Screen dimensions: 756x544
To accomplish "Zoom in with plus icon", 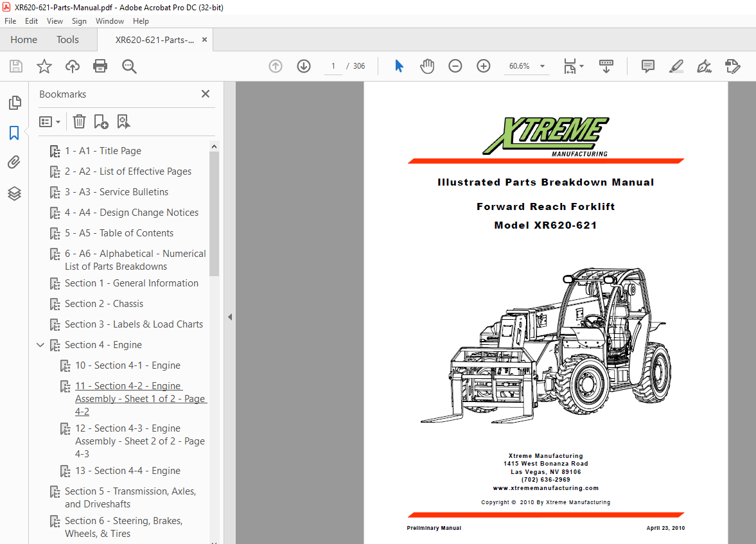I will tap(483, 66).
